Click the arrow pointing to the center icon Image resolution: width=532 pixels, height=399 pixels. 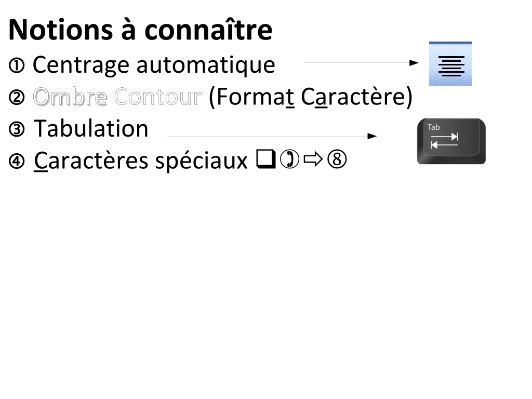(361, 62)
